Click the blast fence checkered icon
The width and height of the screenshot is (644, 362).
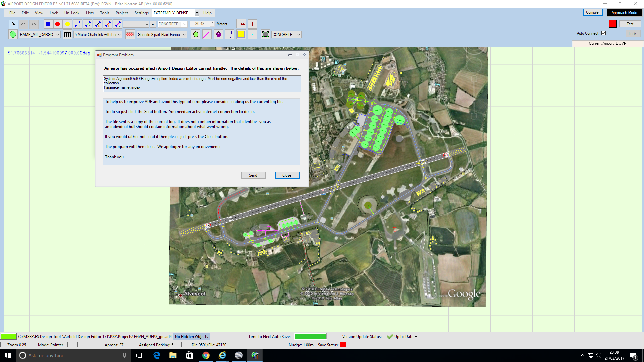click(x=130, y=34)
